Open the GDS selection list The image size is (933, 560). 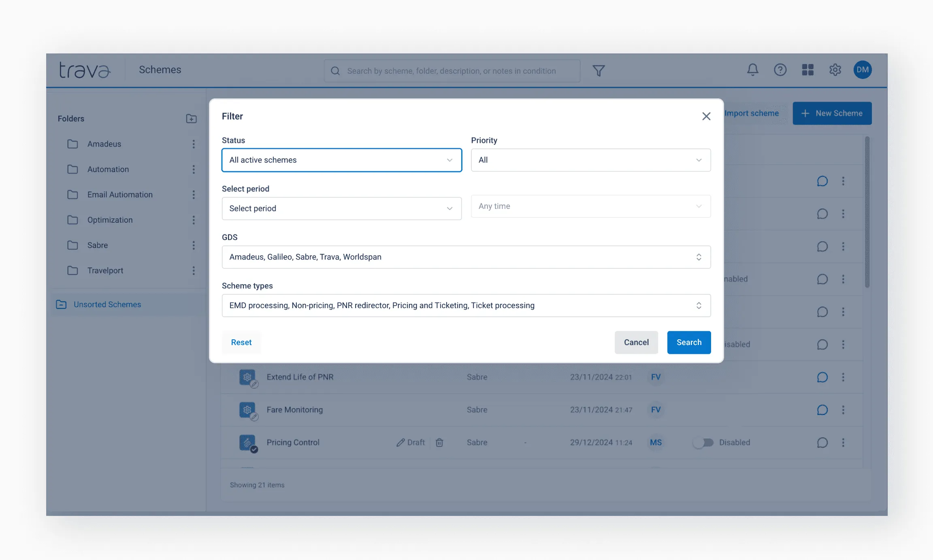tap(466, 257)
